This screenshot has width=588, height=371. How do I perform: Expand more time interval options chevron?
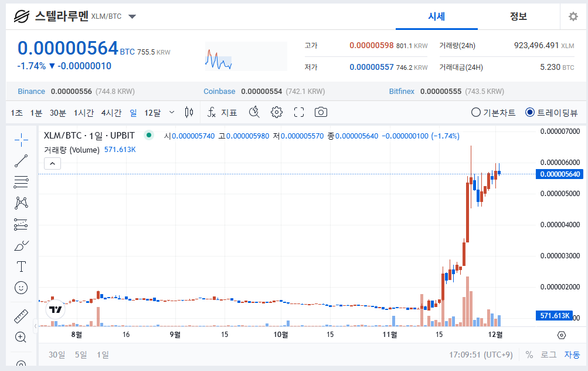click(172, 112)
